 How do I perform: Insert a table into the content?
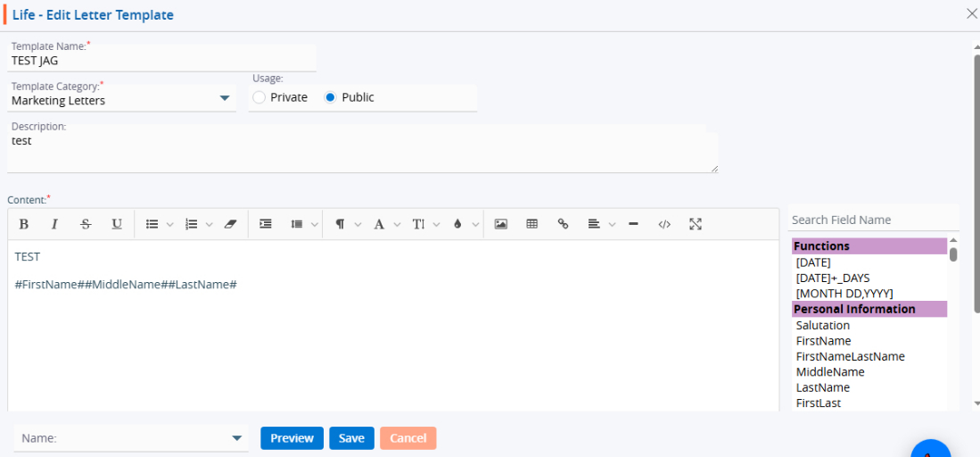[532, 224]
